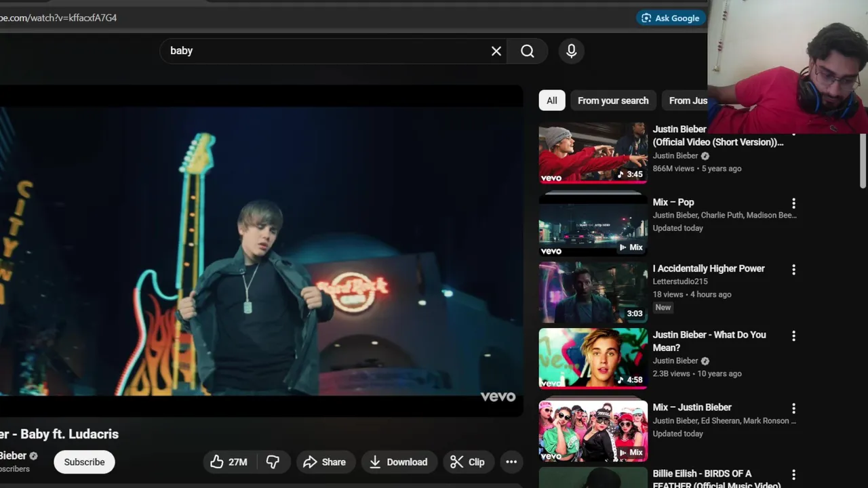Click '2.3B views • 10 years ago' text

point(697,373)
